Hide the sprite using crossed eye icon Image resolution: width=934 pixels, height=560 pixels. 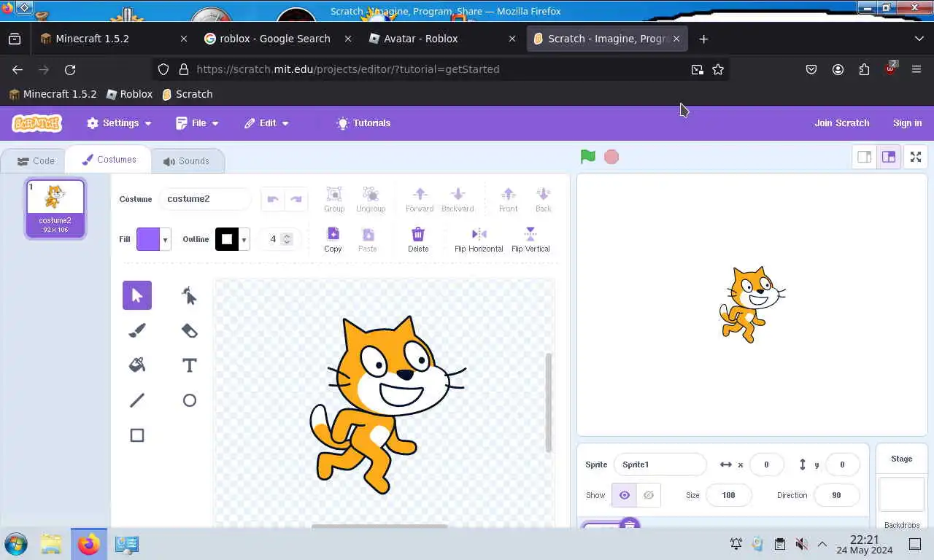click(x=649, y=495)
